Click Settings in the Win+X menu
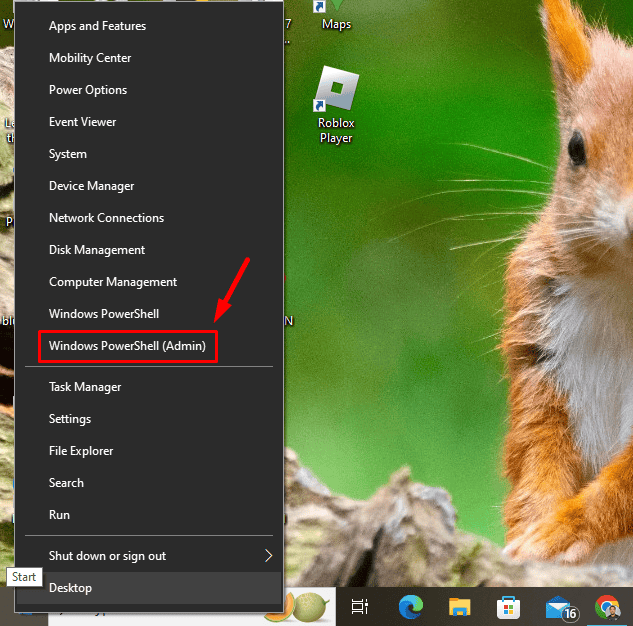Viewport: 633px width, 626px height. coord(70,419)
